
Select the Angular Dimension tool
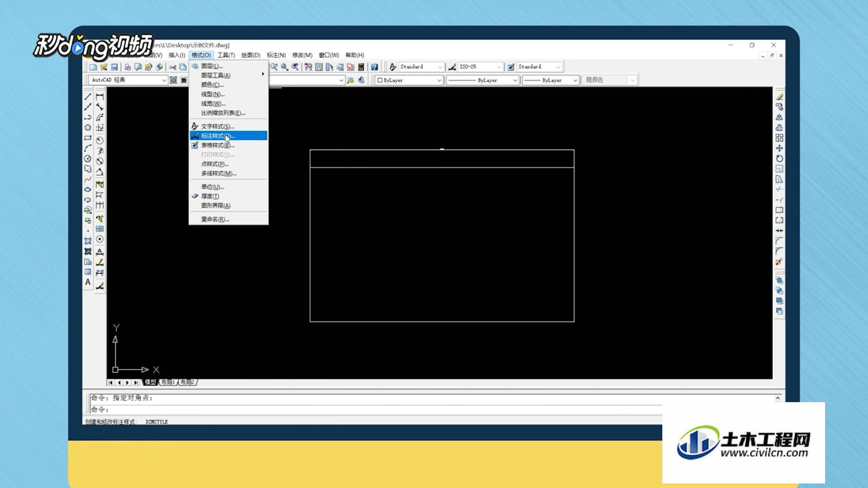tap(100, 172)
